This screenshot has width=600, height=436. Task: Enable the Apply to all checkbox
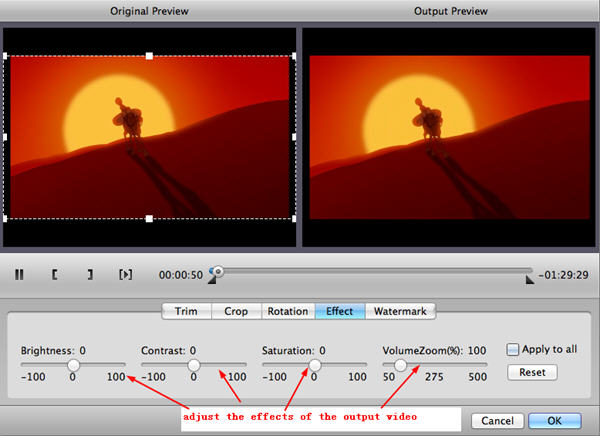[513, 349]
